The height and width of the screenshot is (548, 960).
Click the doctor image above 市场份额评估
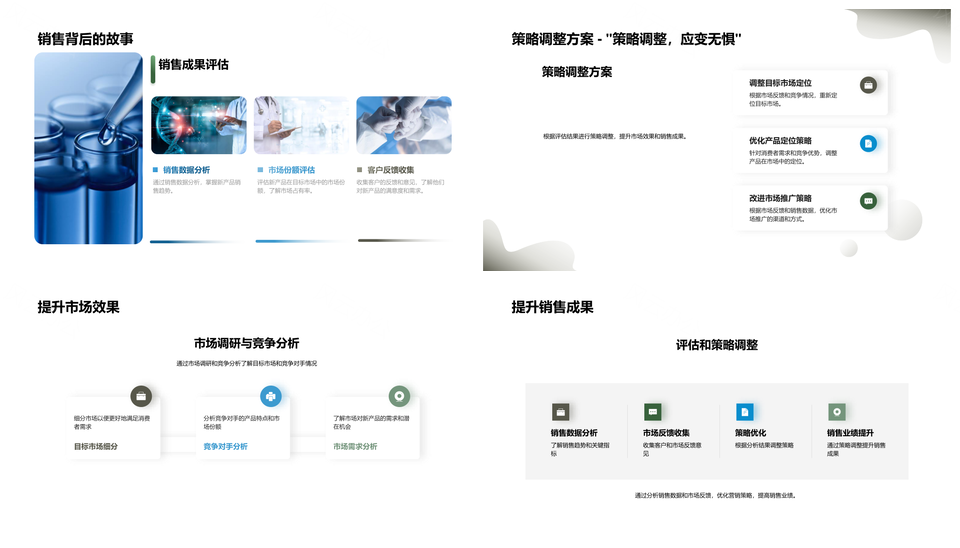[301, 125]
